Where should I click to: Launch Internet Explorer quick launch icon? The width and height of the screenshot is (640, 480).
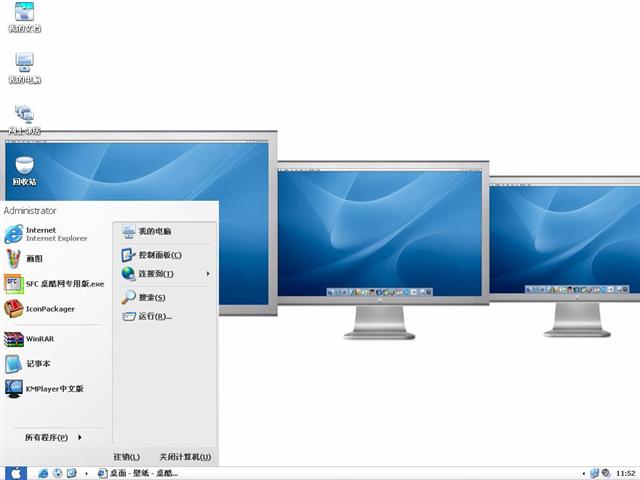click(x=43, y=473)
